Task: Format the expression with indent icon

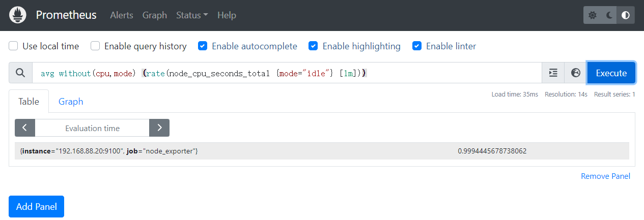Action: tap(553, 73)
